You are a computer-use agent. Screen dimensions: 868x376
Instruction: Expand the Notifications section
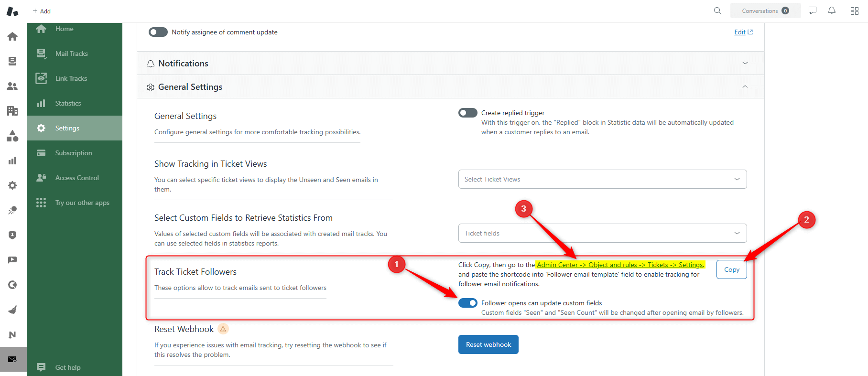pyautogui.click(x=450, y=63)
